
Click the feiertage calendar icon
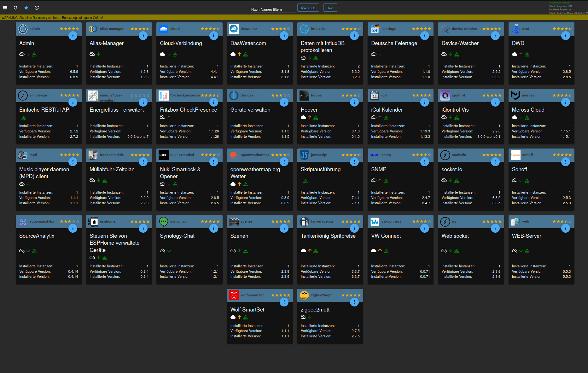(375, 29)
